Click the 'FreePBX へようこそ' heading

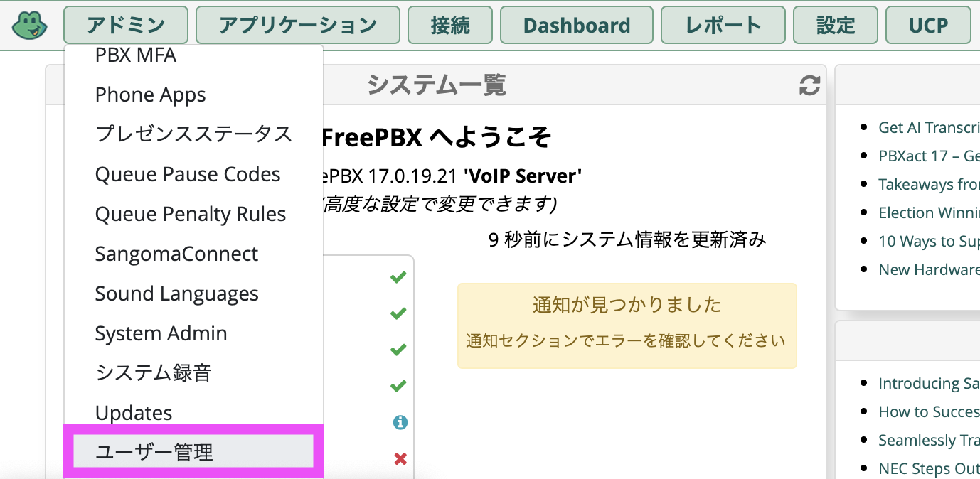(x=437, y=137)
